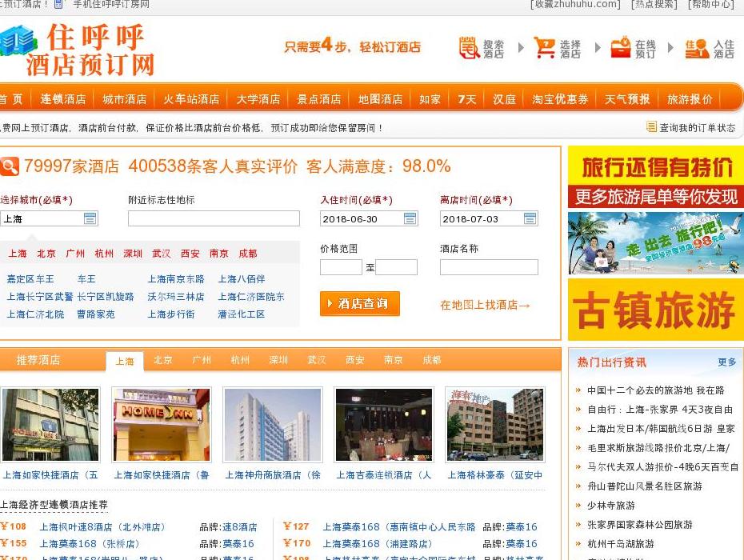Click 更多 in 热门出行资讯 panel
The image size is (744, 560).
point(726,362)
